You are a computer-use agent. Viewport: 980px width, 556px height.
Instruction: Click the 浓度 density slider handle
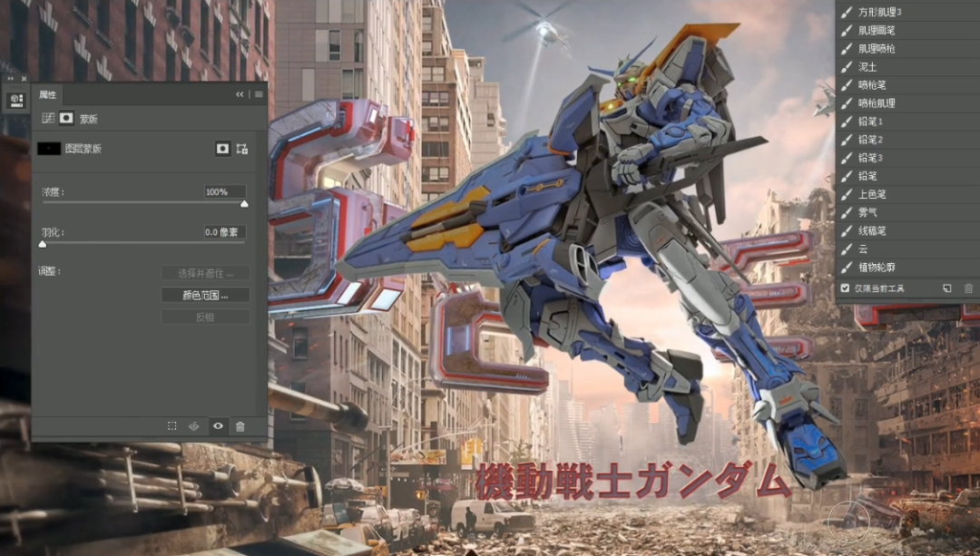point(244,204)
